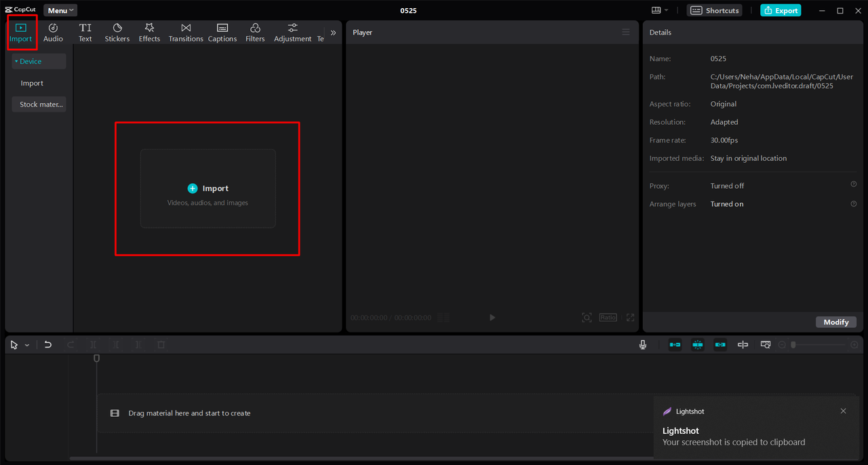Screen dimensions: 868x465
Task: Undo the last action
Action: (48, 345)
